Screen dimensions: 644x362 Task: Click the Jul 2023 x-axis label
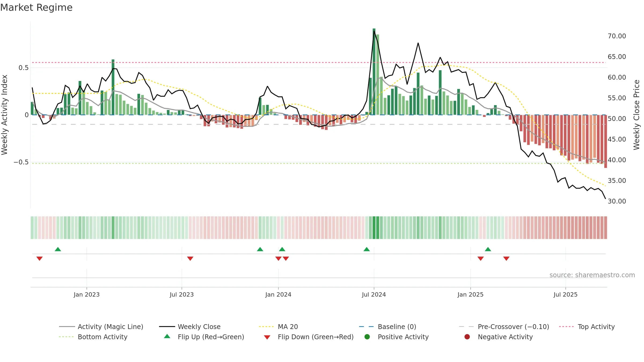(182, 294)
